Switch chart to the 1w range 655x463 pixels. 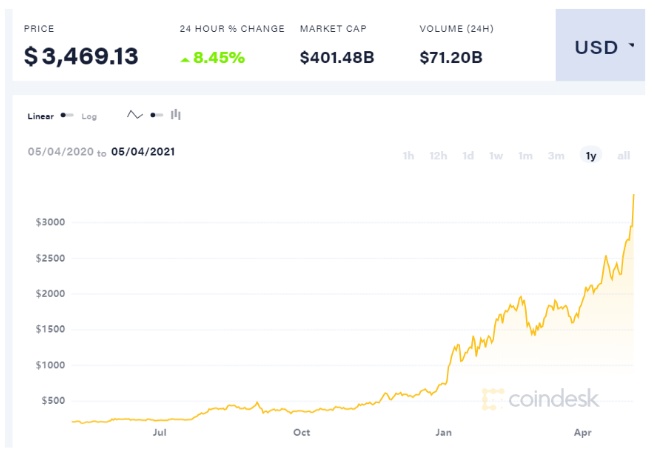496,156
